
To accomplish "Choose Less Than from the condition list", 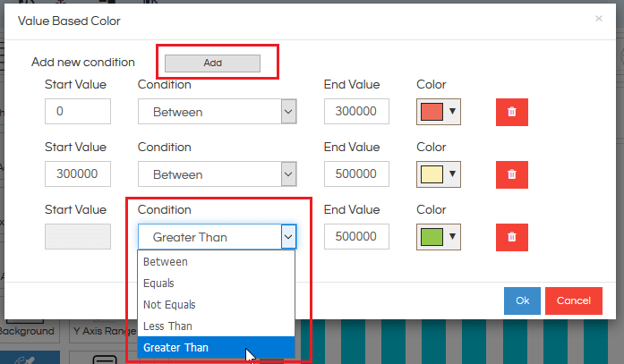I will 216,326.
